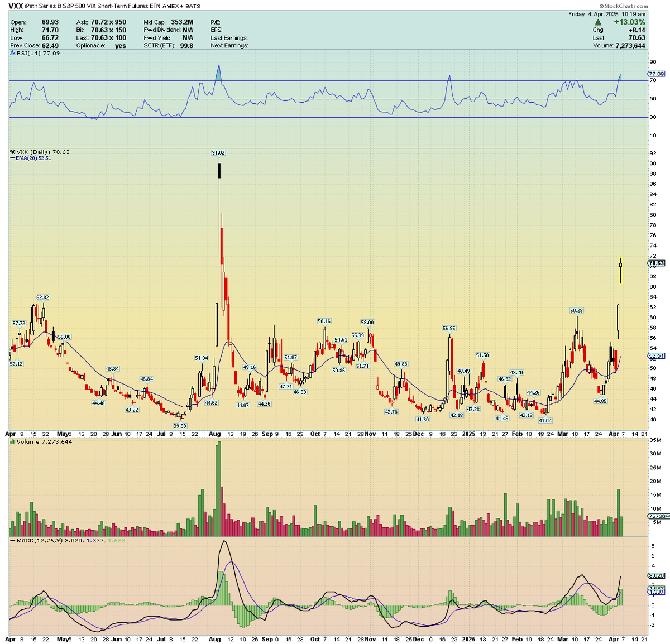Click the High value 71.70
The height and width of the screenshot is (644, 670).
click(x=50, y=30)
